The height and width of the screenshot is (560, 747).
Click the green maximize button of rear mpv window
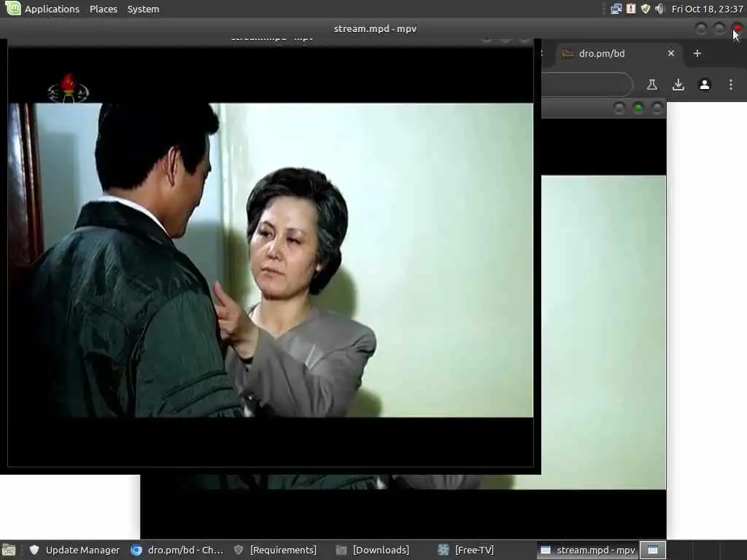coord(638,109)
